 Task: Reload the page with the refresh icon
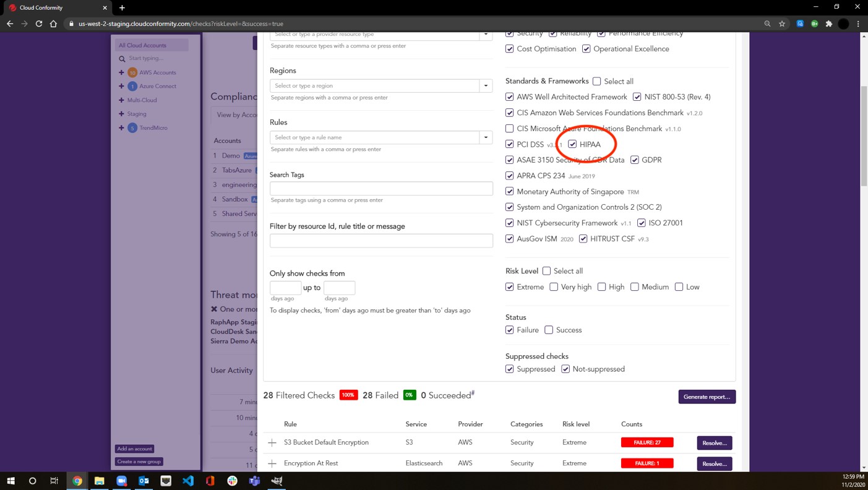39,24
